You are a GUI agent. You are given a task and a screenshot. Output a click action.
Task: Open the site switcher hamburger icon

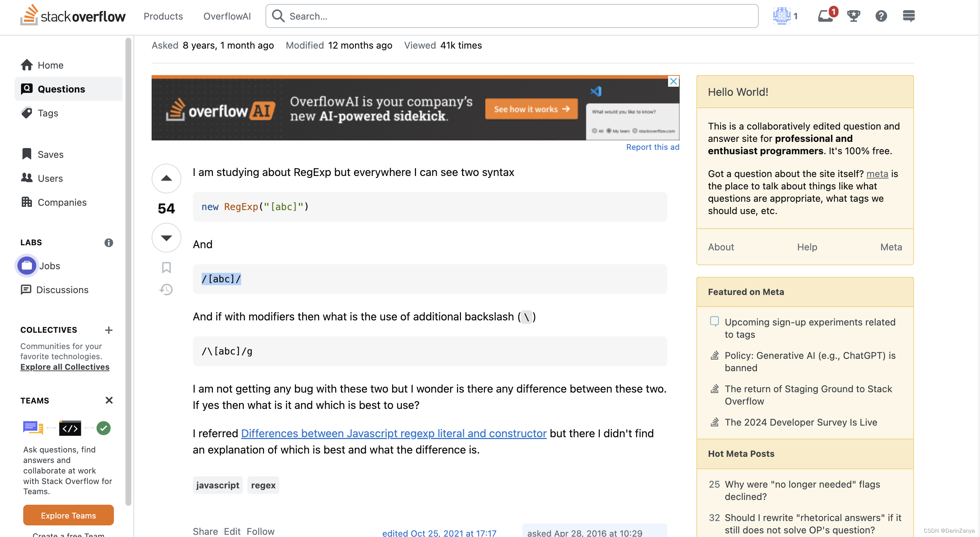[x=909, y=16]
